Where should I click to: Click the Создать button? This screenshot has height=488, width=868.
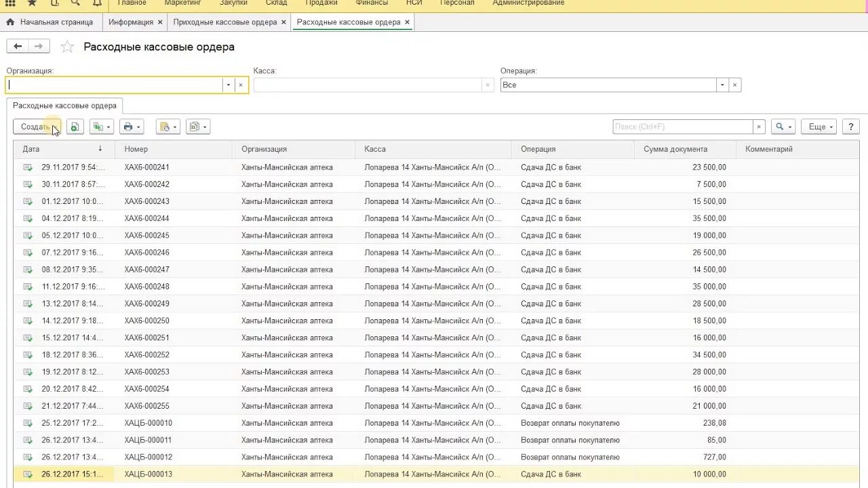pyautogui.click(x=37, y=127)
